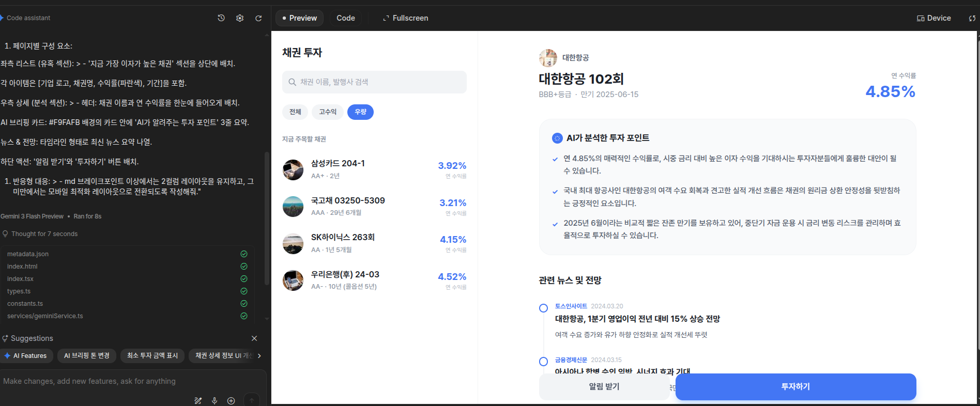Click the Suggestions lightbulb icon
The image size is (980, 406).
tap(5, 338)
